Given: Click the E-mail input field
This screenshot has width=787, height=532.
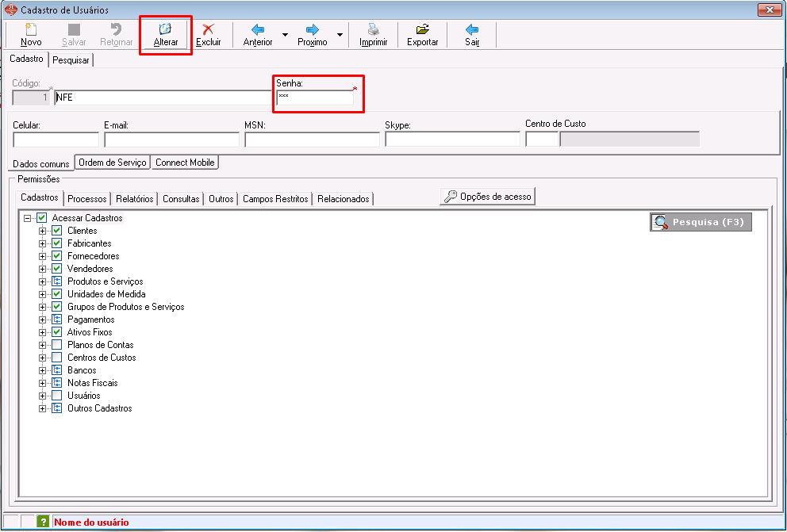Looking at the screenshot, I should point(171,140).
